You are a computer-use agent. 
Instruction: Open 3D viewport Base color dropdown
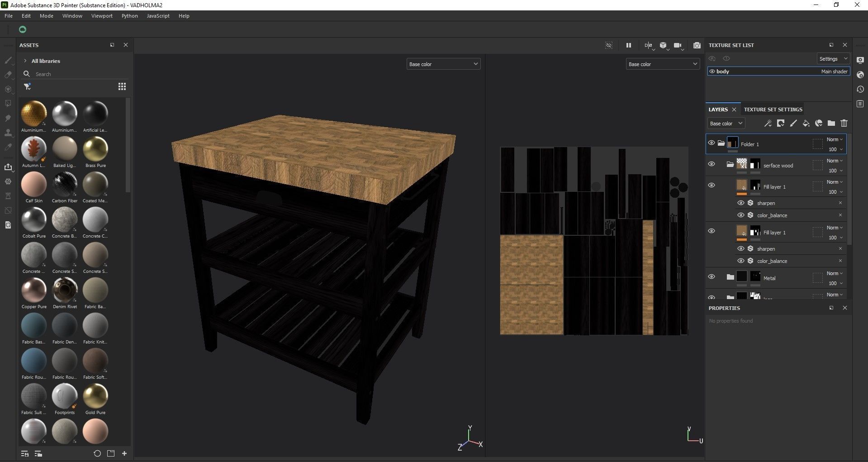443,64
